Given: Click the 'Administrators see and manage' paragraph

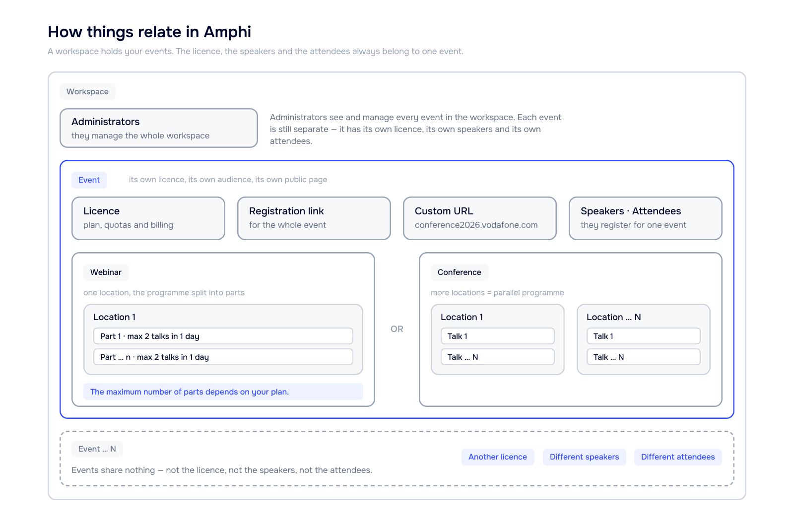Looking at the screenshot, I should (x=416, y=129).
